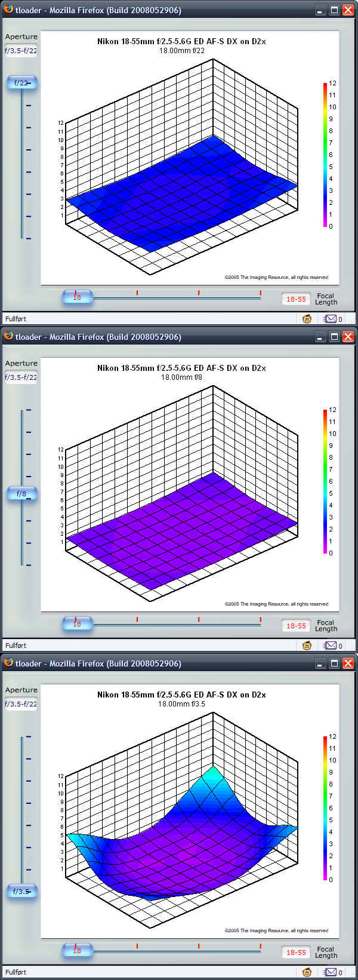Click topmost aperture tick in the f/8 window
Image resolution: width=358 pixels, height=980 pixels.
(29, 410)
